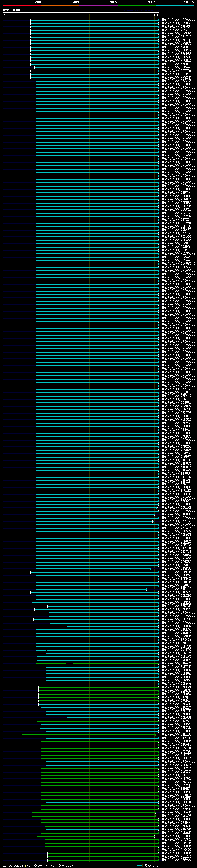Viewport: 197px width, 868px height.
Task: Click the purple ~60% legend color segment
Action: pyautogui.click(x=98, y=6)
